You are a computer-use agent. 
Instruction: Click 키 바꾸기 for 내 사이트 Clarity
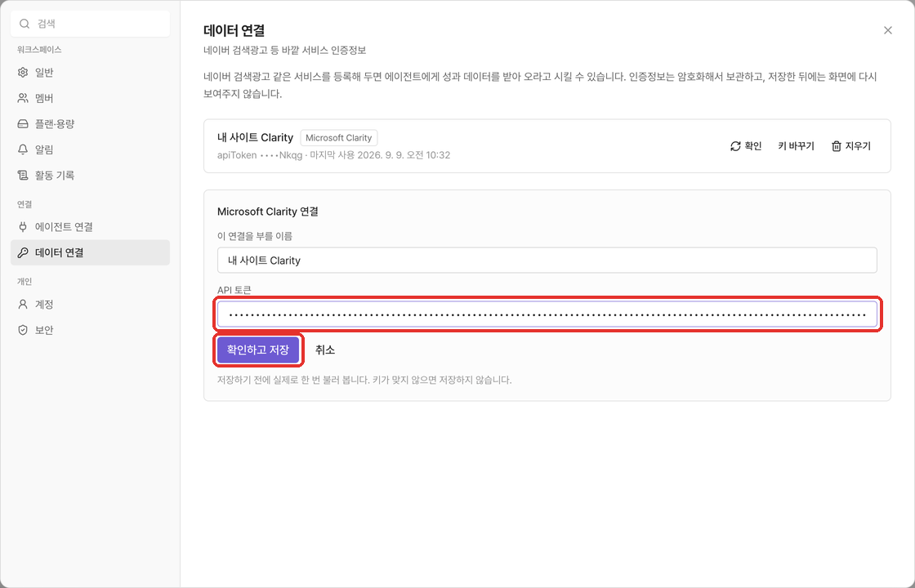tap(796, 146)
